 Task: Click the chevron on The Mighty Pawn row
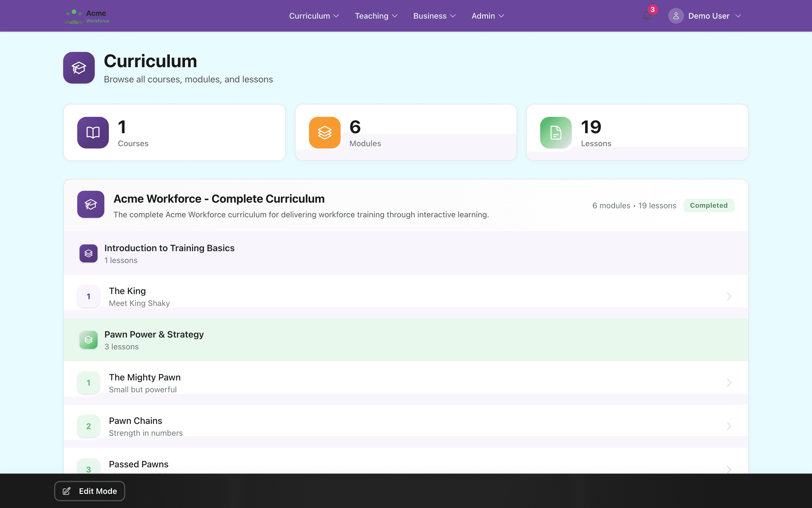(729, 383)
